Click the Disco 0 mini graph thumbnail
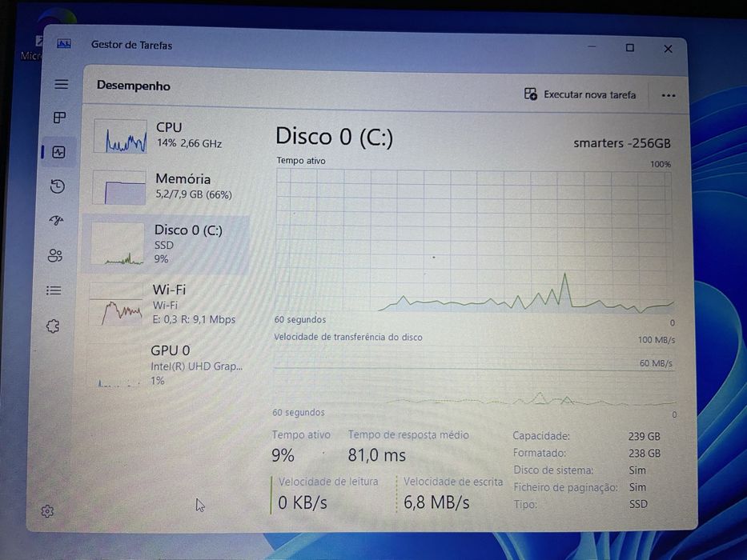Screen dimensions: 747x560 coord(117,244)
